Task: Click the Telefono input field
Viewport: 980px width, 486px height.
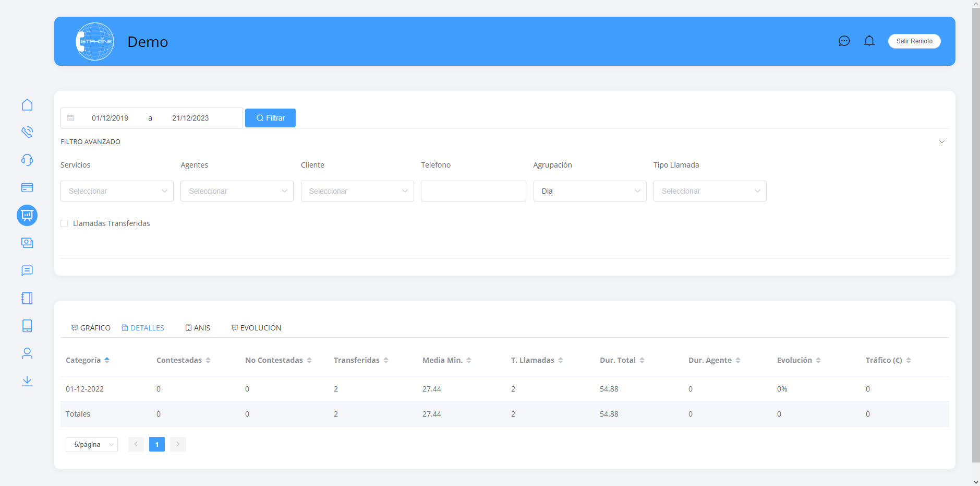Action: point(473,191)
